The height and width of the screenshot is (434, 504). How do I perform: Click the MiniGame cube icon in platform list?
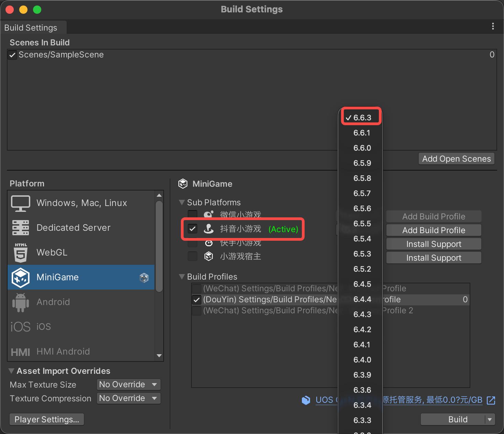tap(21, 278)
